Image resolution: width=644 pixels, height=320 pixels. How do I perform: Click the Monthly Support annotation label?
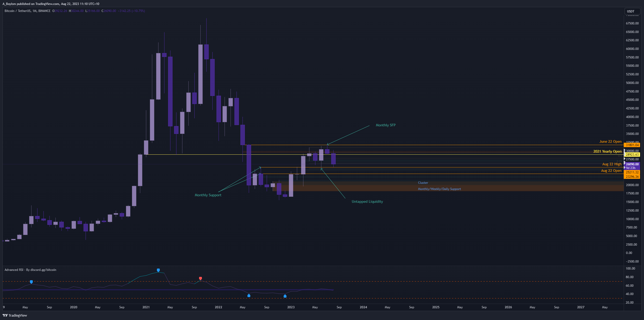click(208, 195)
